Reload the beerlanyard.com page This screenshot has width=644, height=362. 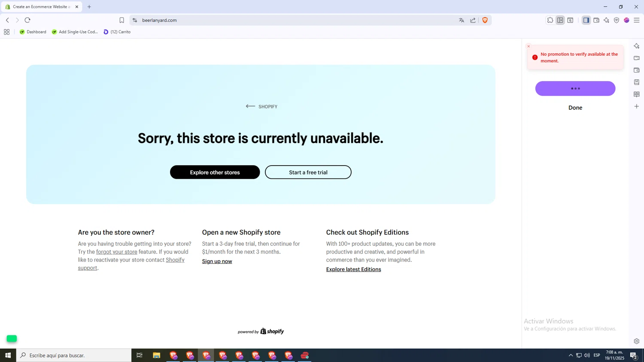coord(27,20)
